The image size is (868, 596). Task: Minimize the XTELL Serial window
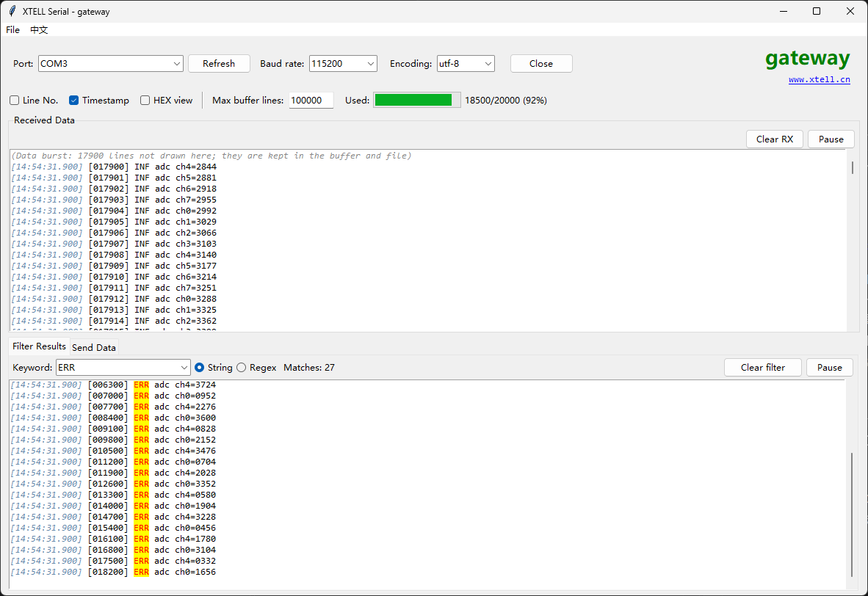(x=784, y=11)
